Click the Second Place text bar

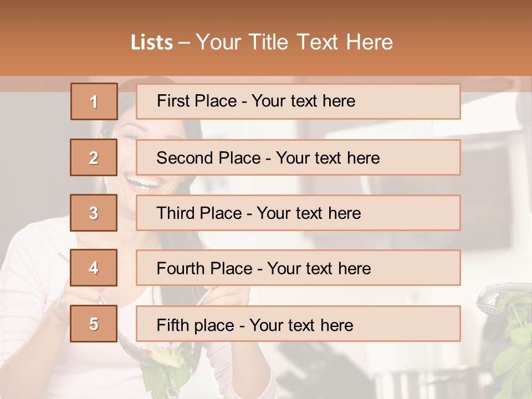(x=298, y=157)
